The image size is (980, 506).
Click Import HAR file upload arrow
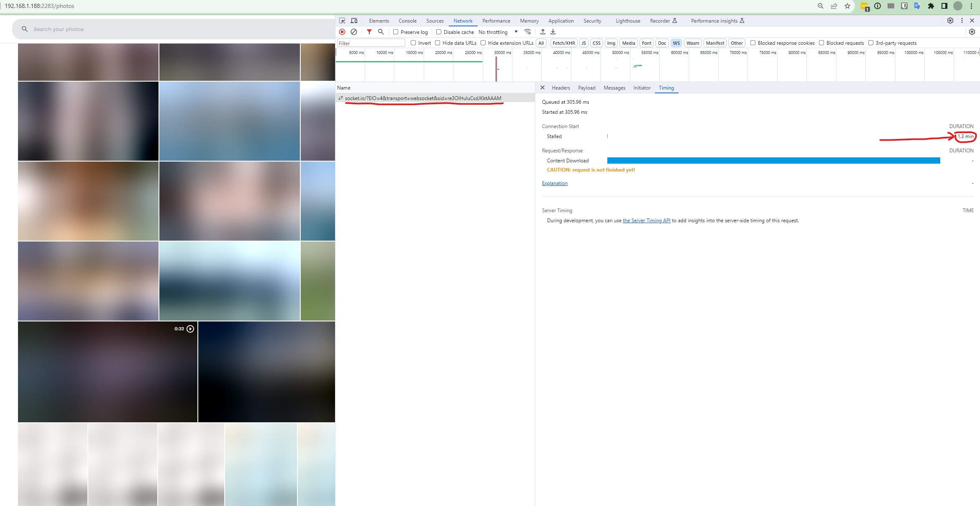pos(542,32)
